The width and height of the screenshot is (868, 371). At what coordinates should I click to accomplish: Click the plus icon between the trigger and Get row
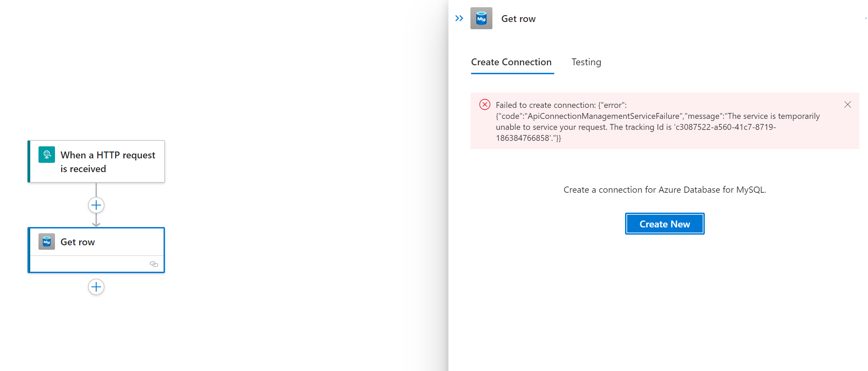point(96,205)
